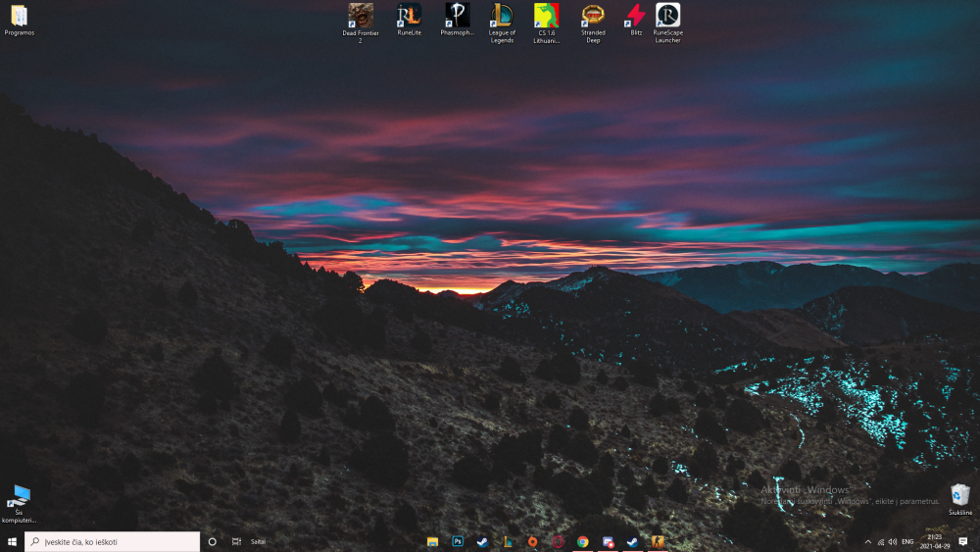Launch Origin from the taskbar
The height and width of the screenshot is (552, 980).
pos(532,541)
